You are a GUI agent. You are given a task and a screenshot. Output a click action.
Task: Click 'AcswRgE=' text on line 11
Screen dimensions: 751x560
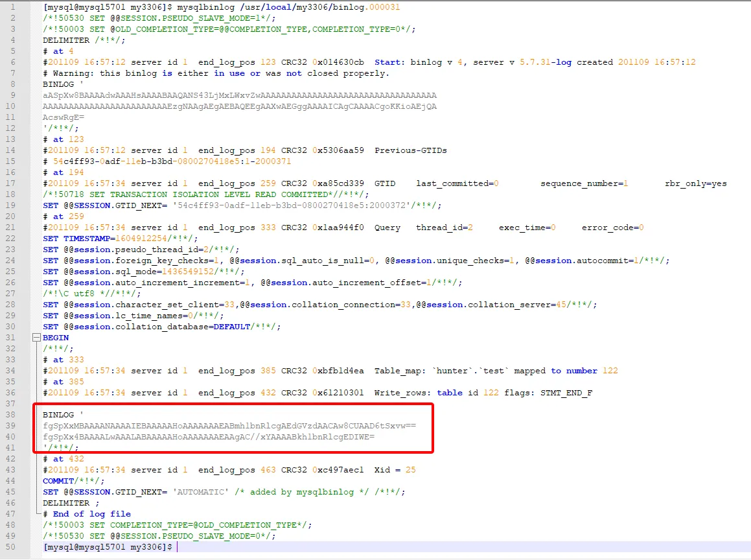coord(64,117)
